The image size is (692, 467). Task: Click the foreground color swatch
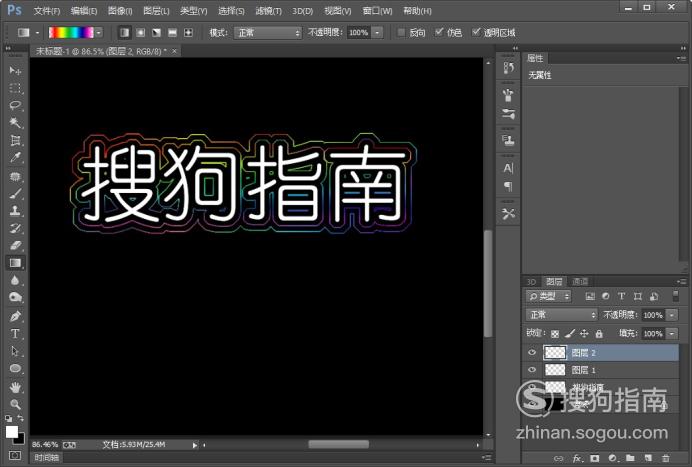point(12,432)
